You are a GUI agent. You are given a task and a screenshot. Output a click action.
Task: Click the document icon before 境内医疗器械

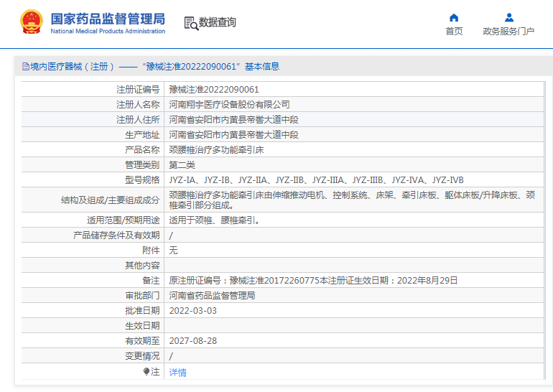[26, 66]
